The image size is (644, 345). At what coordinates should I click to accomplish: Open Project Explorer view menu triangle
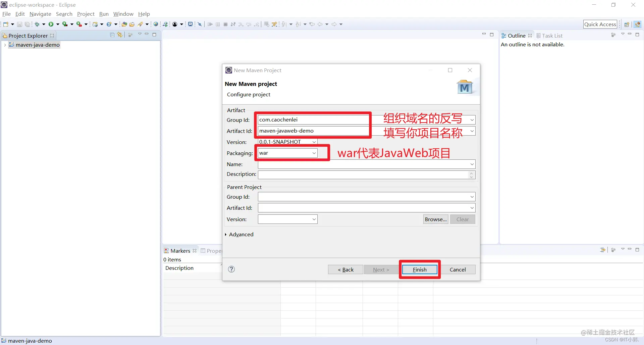(x=140, y=34)
